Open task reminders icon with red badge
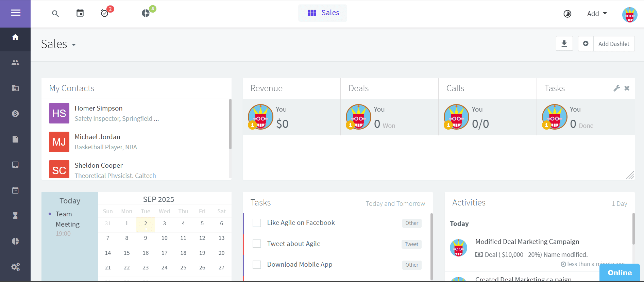This screenshot has height=282, width=644. pos(105,13)
